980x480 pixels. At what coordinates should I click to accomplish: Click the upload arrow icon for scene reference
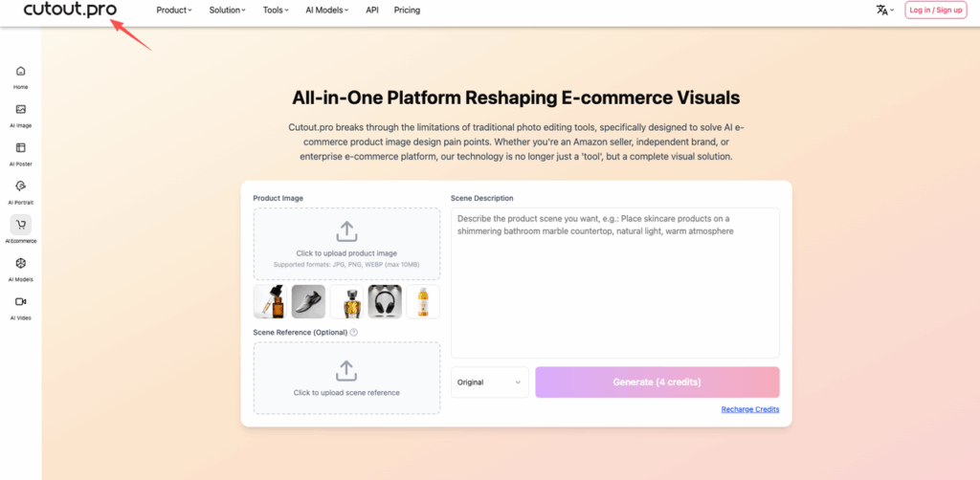346,371
